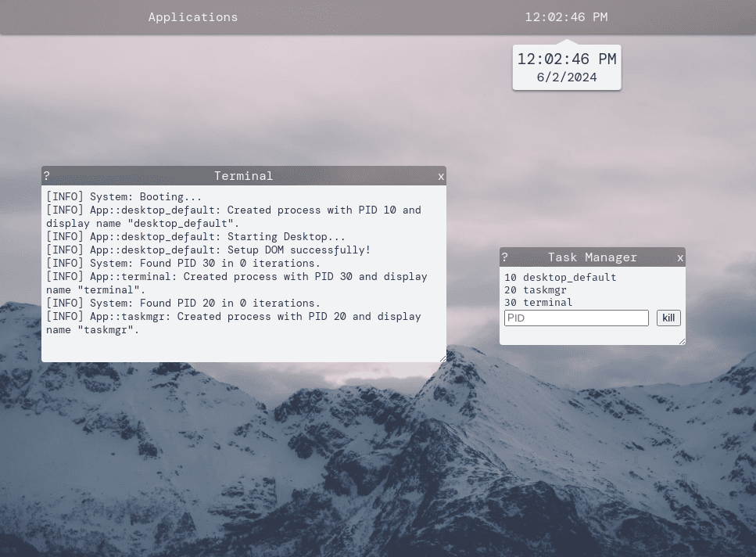This screenshot has width=756, height=557.
Task: Click the 'Found PID 20 in 0 iterations' line
Action: 183,304
